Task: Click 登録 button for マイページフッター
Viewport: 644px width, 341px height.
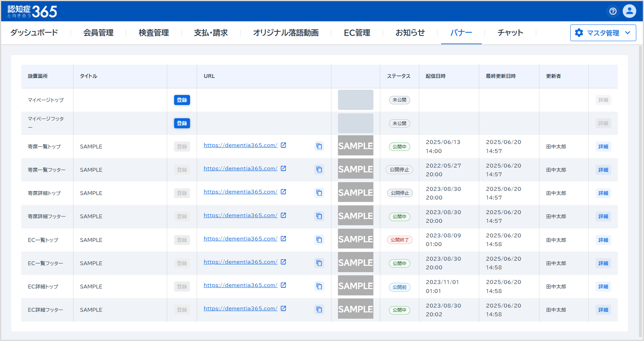Action: click(x=182, y=123)
